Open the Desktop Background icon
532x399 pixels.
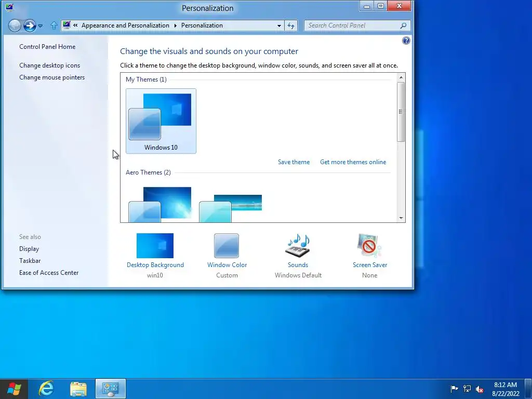155,246
